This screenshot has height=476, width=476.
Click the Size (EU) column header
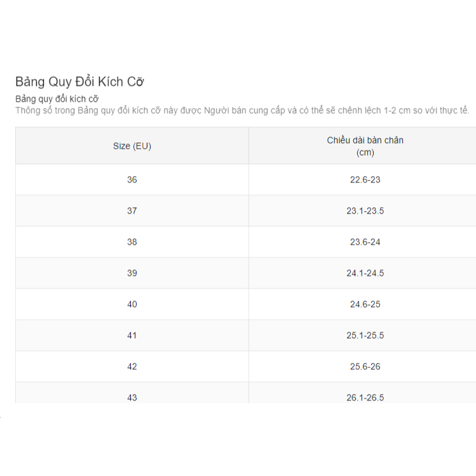point(132,146)
